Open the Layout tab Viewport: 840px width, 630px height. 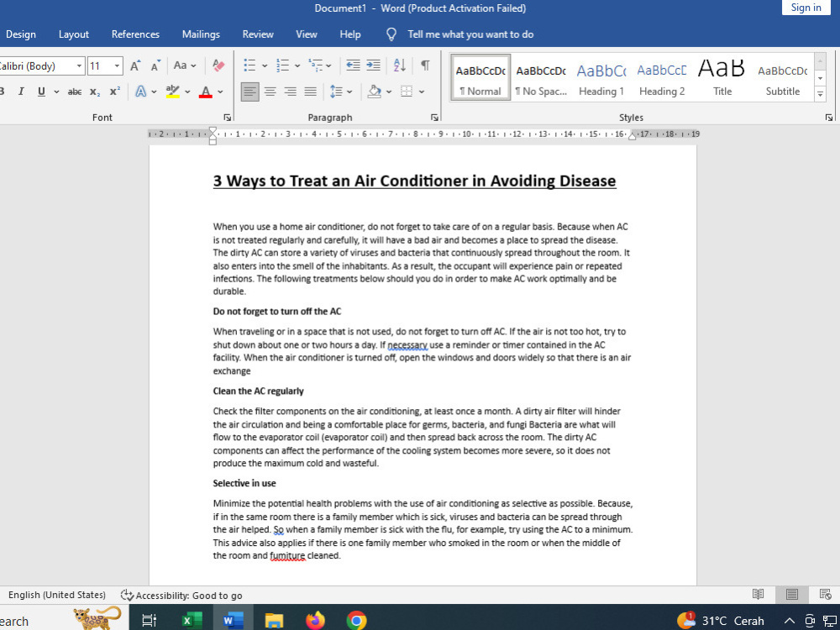click(74, 34)
